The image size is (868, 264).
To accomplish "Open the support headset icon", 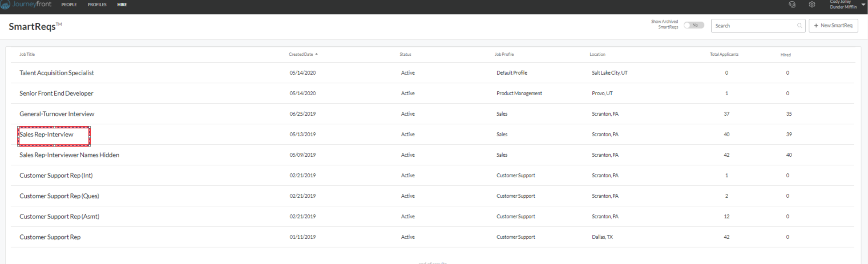I will pyautogui.click(x=792, y=5).
